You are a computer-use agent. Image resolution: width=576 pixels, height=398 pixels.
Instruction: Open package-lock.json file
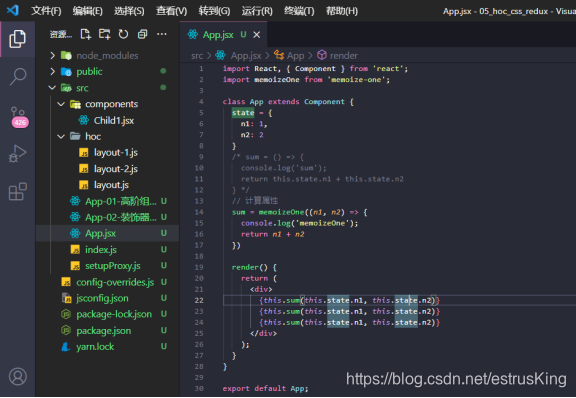[x=107, y=314]
